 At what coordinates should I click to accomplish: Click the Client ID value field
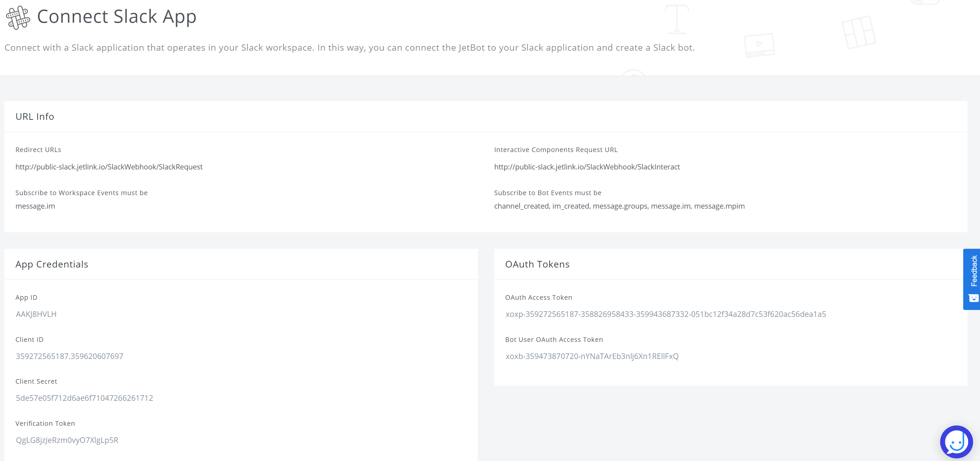69,356
